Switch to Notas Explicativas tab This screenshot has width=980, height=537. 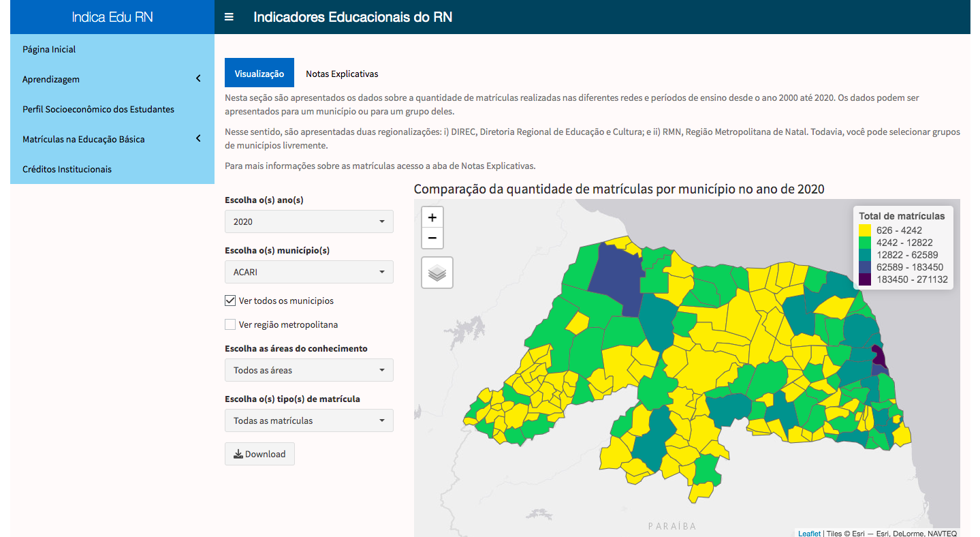[x=342, y=74]
